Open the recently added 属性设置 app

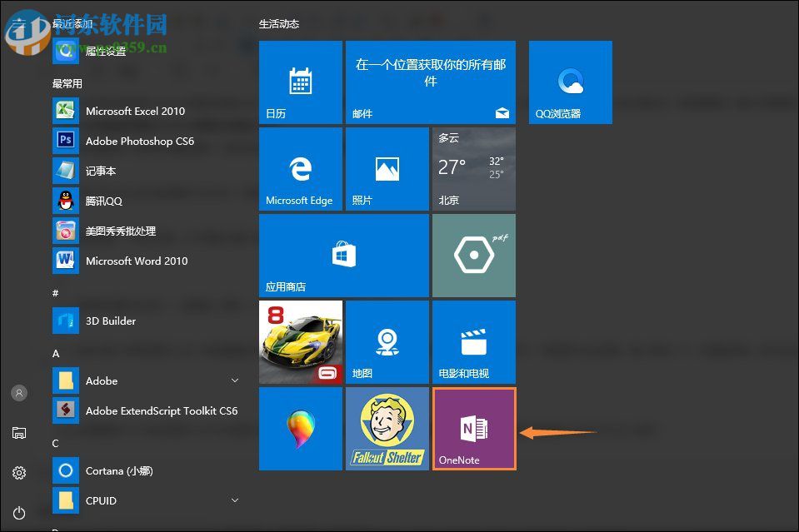point(147,51)
